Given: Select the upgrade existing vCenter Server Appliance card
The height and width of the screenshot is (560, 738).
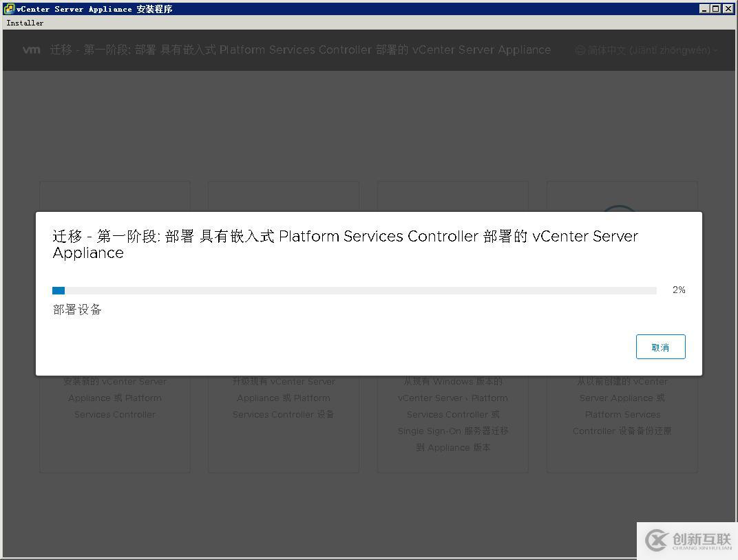Looking at the screenshot, I should 284,327.
